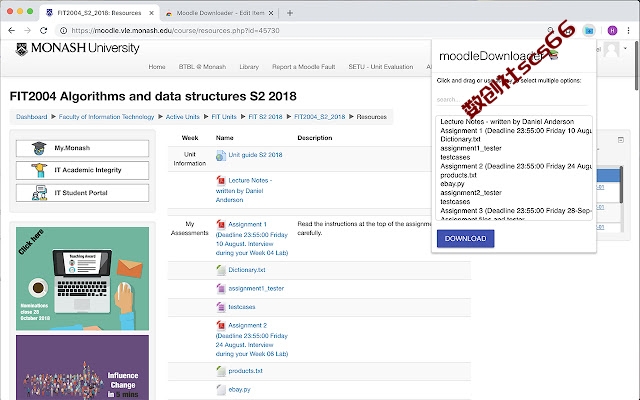Screen dimensions: 640x400
Task: Select ebay.py in moodleDownloader list
Action: [452, 184]
